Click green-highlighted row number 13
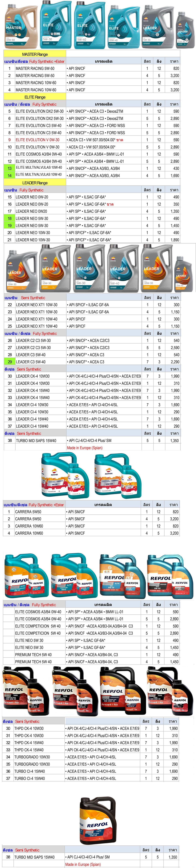Image resolution: width=196 pixels, height=868 pixels. tap(9, 168)
